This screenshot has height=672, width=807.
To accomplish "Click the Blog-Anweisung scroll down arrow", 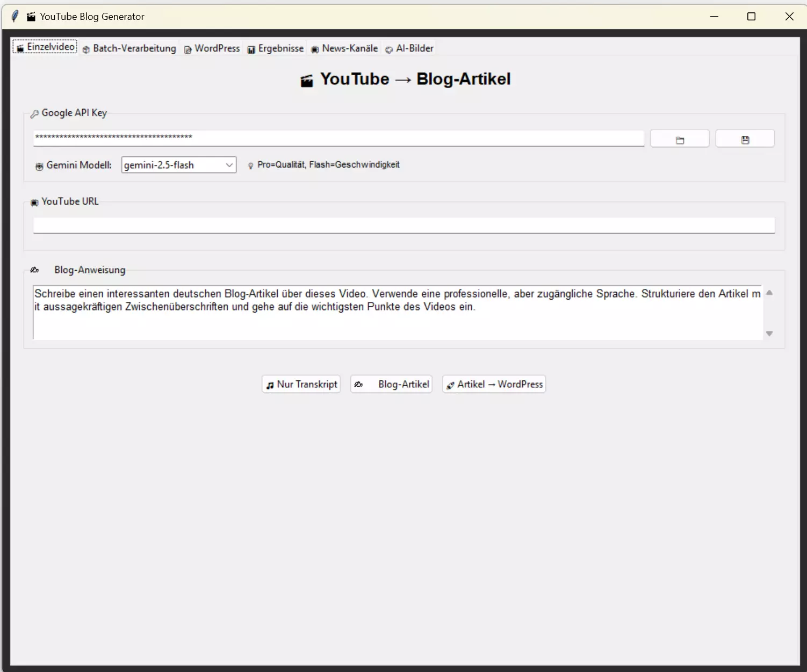I will [x=769, y=334].
